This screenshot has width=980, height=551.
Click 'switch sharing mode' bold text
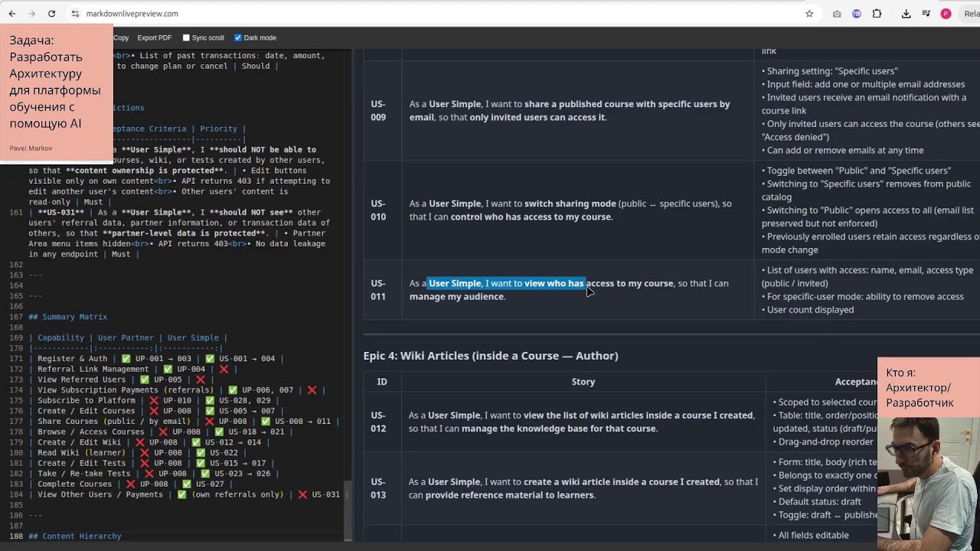click(x=570, y=204)
